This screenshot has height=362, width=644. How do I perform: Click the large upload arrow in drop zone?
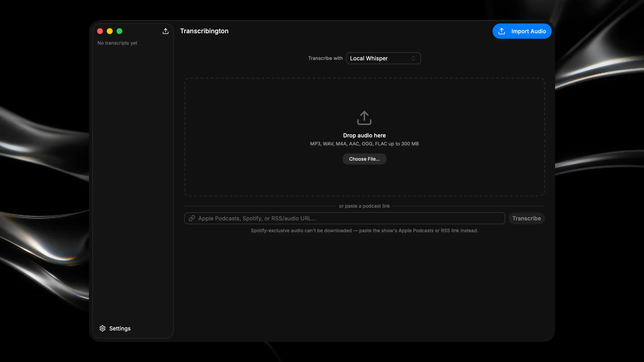[x=364, y=118]
